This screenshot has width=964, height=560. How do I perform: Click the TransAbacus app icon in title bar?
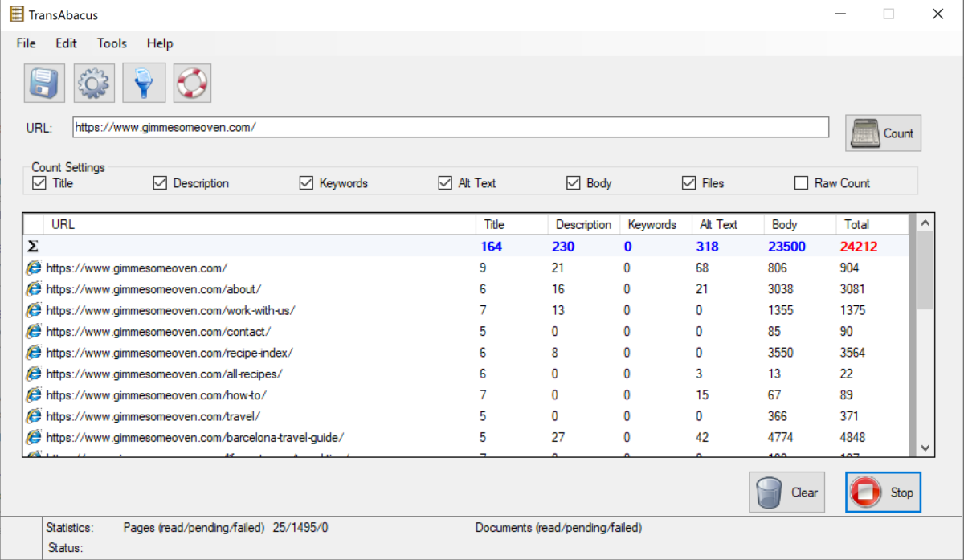[17, 14]
